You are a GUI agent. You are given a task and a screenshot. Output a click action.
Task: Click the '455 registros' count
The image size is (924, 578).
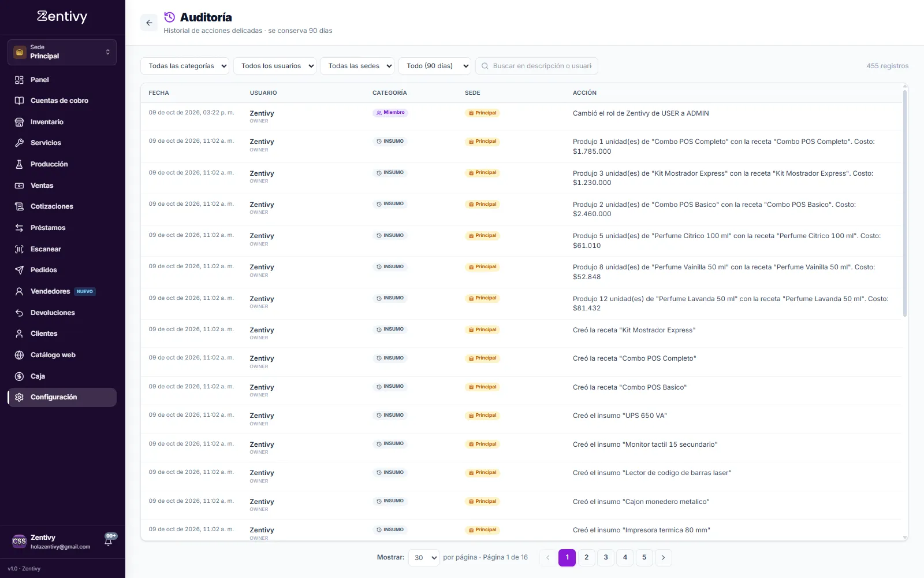pyautogui.click(x=887, y=66)
